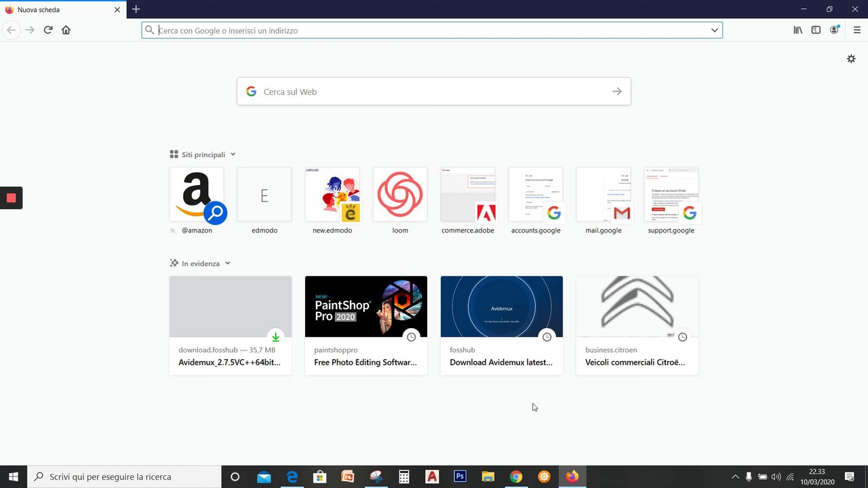Launch Microsoft Edge from taskbar
This screenshot has width=868, height=488.
point(292,476)
